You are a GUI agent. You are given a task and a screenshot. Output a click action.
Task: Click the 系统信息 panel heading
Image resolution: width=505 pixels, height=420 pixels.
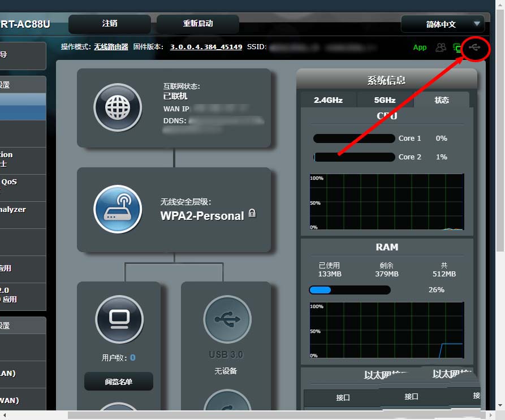(386, 80)
